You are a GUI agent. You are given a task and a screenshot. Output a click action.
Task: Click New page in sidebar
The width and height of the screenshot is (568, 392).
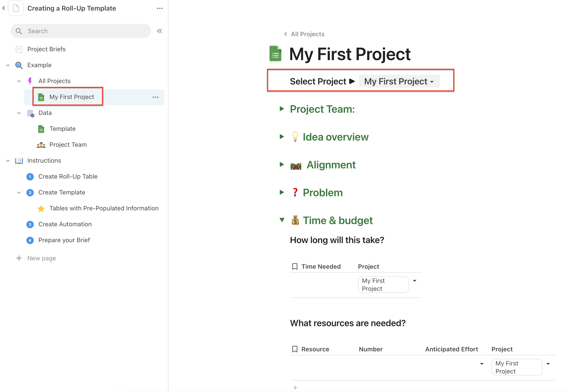42,258
